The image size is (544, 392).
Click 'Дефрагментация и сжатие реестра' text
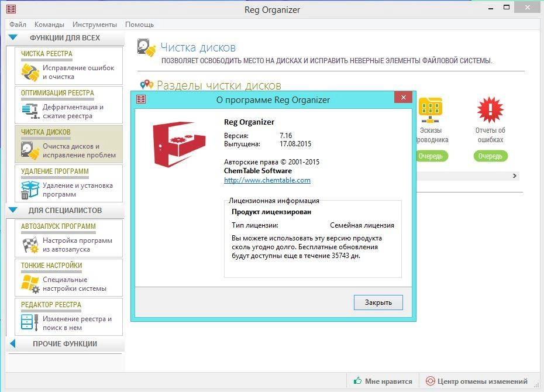(x=73, y=111)
